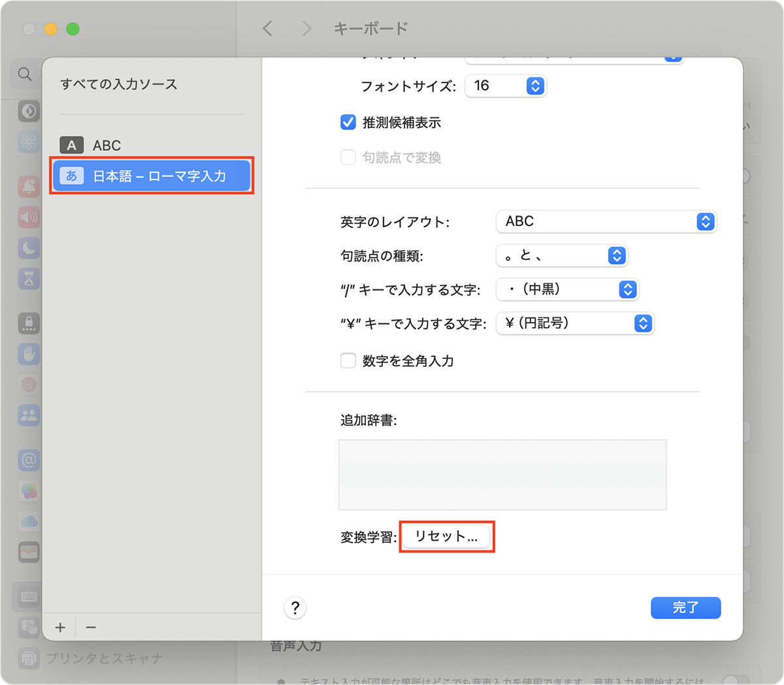Click the 追加辞書 list box
This screenshot has width=784, height=685.
(502, 475)
